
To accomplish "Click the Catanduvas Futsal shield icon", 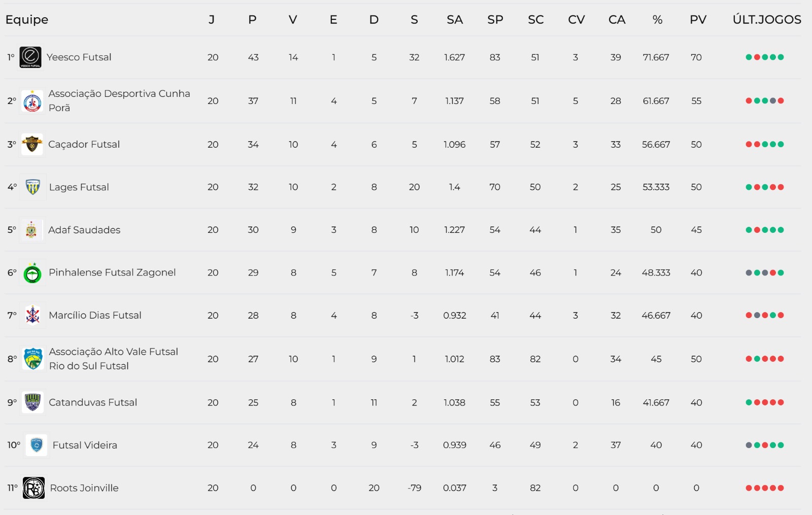I will pyautogui.click(x=33, y=402).
